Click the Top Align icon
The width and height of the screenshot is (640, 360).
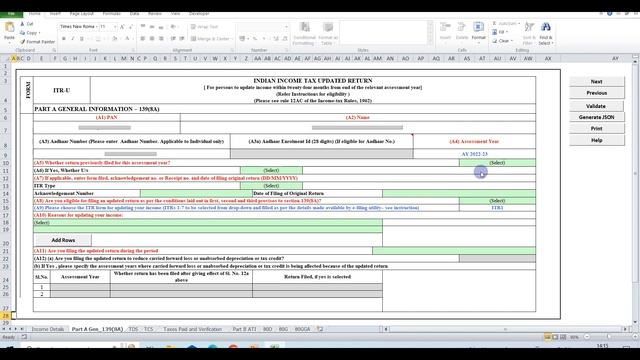click(x=143, y=27)
